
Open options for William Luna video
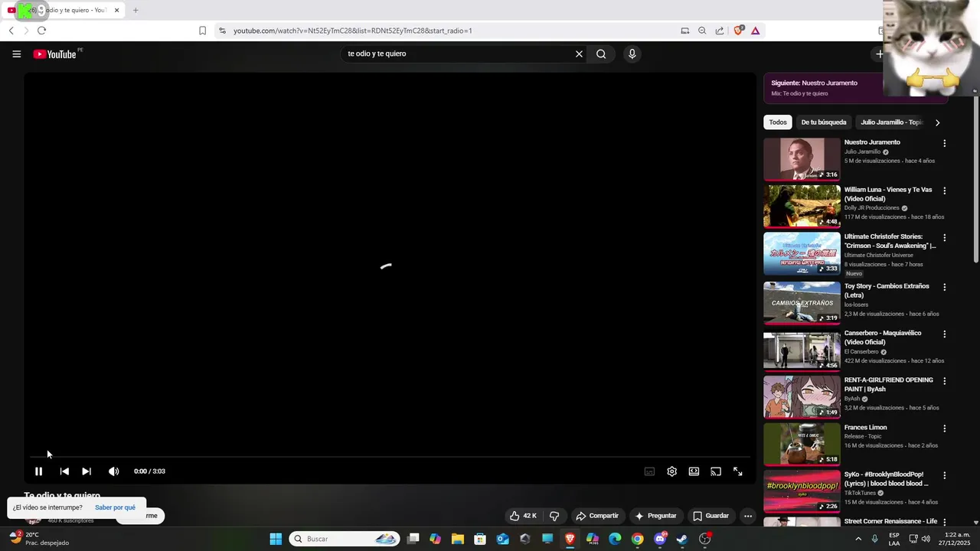click(x=944, y=191)
